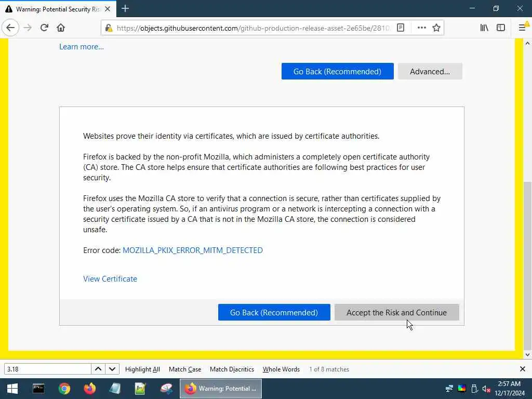Select the Warning: Potential Security Risk tab
The height and width of the screenshot is (399, 532).
(x=58, y=9)
